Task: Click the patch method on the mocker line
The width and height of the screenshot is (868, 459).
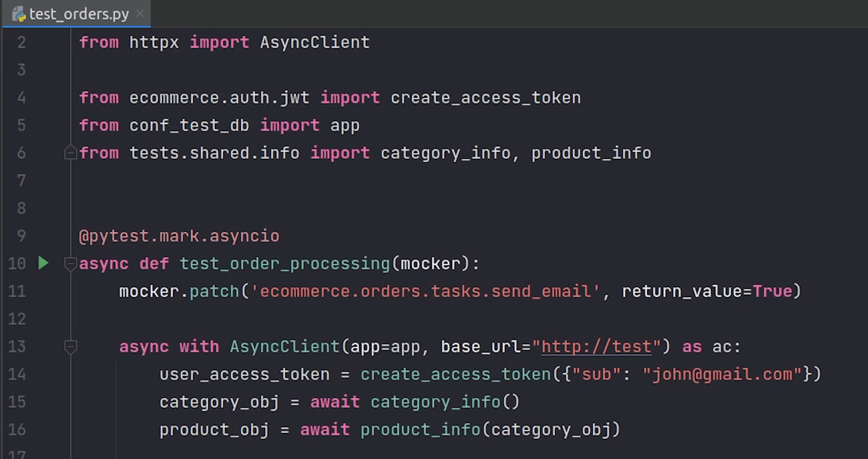Action: pos(214,291)
